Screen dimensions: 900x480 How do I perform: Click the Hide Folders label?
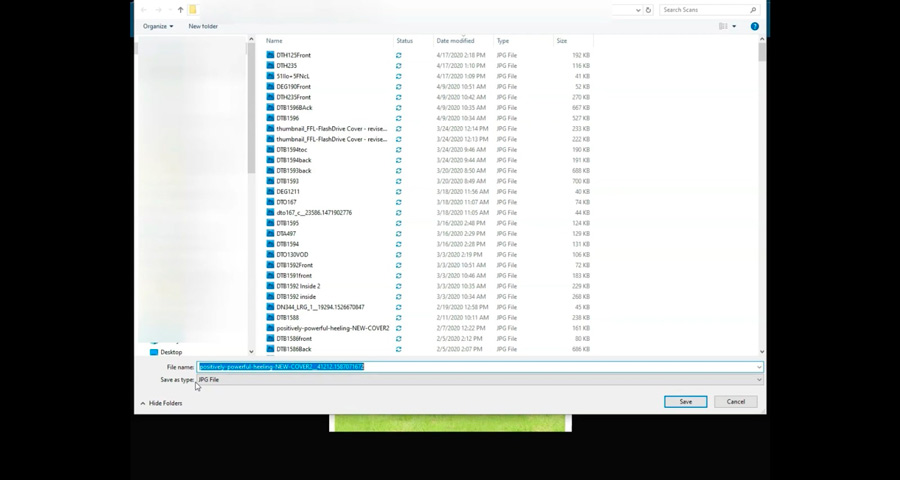(x=165, y=404)
